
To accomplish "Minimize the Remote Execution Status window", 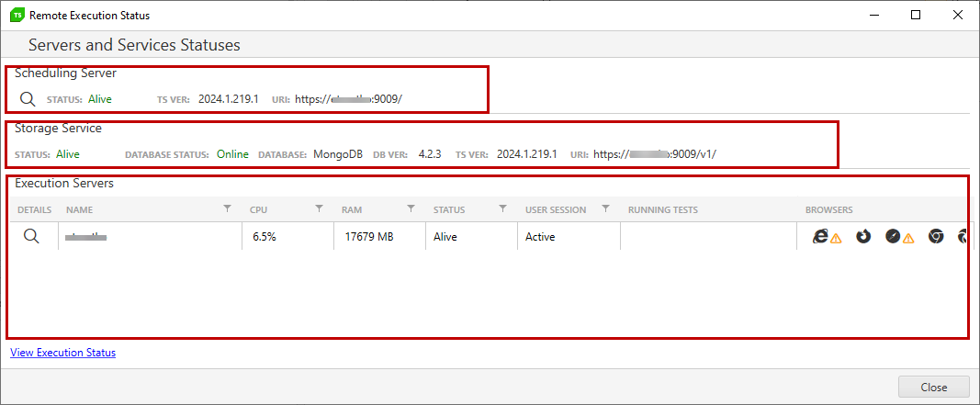I will click(x=874, y=15).
